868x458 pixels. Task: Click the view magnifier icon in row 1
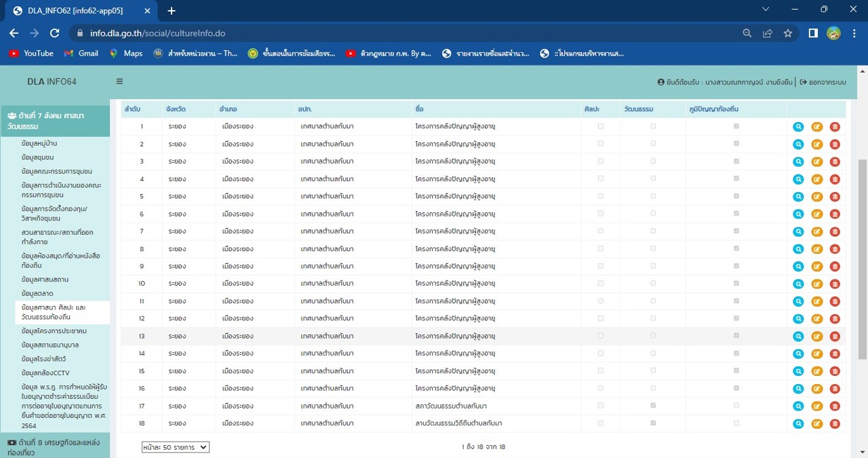pos(798,126)
